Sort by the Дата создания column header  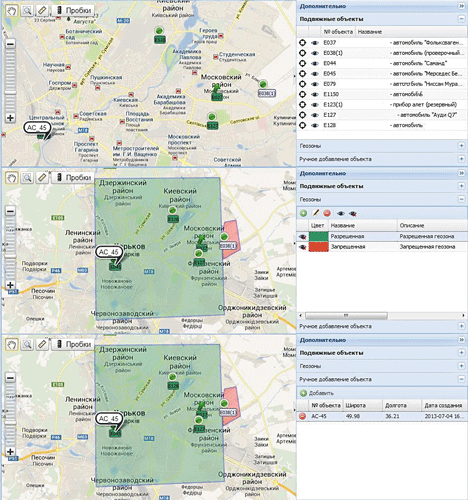click(444, 406)
